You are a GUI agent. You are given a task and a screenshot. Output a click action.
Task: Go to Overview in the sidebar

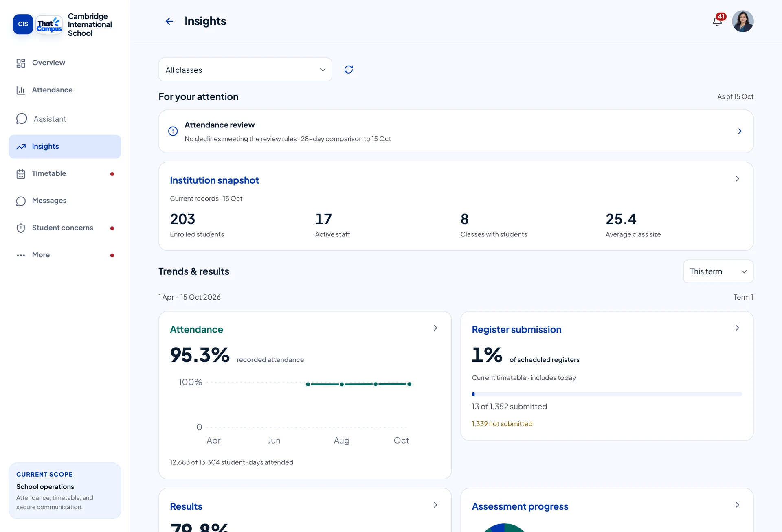click(x=65, y=63)
